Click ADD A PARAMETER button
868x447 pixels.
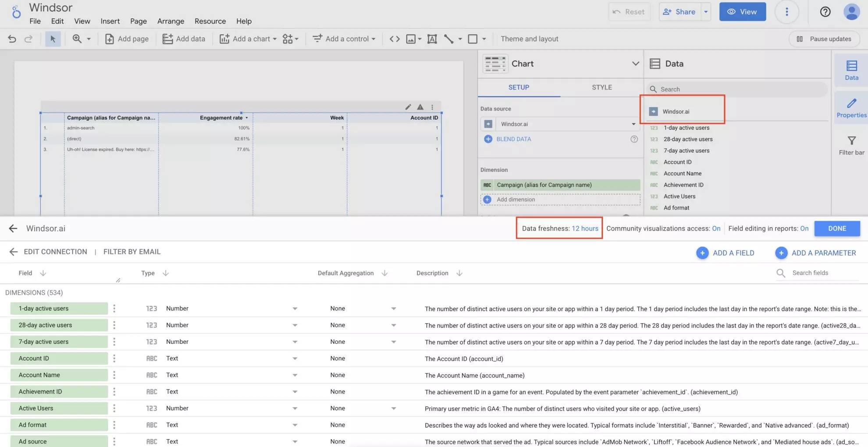click(x=816, y=253)
